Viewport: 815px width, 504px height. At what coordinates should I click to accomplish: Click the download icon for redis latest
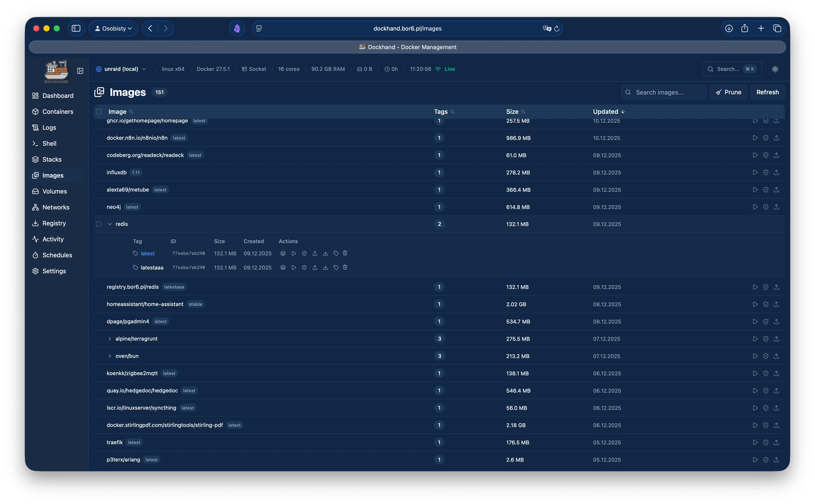pos(325,253)
